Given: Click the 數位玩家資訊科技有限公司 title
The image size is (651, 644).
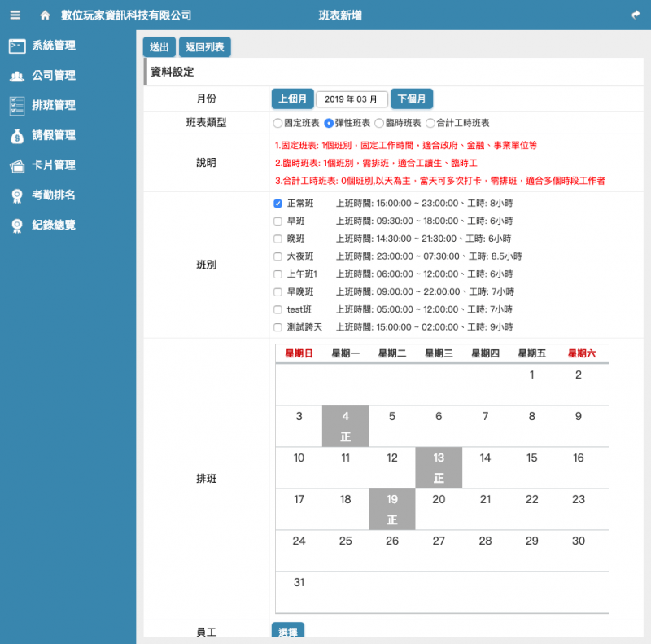Looking at the screenshot, I should 126,15.
